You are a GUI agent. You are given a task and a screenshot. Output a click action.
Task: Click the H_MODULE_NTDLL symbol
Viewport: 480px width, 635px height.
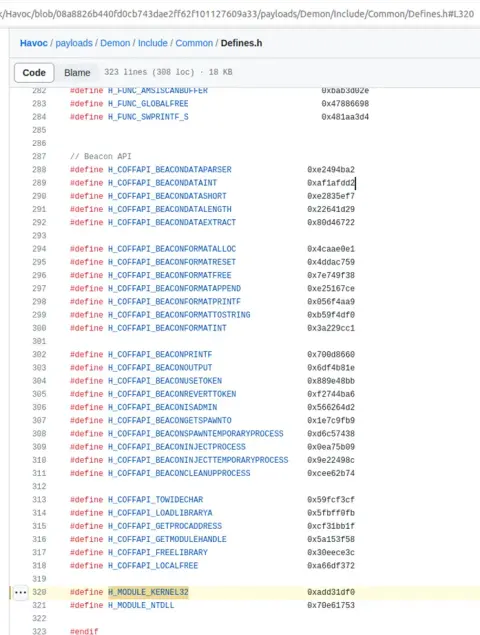coord(141,605)
